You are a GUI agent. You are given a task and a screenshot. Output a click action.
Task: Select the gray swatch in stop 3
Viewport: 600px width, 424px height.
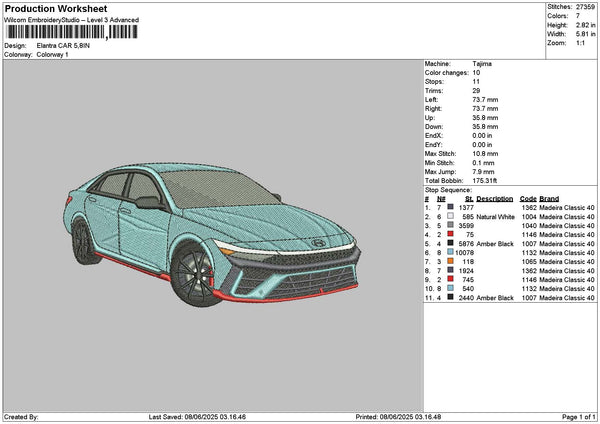click(451, 225)
